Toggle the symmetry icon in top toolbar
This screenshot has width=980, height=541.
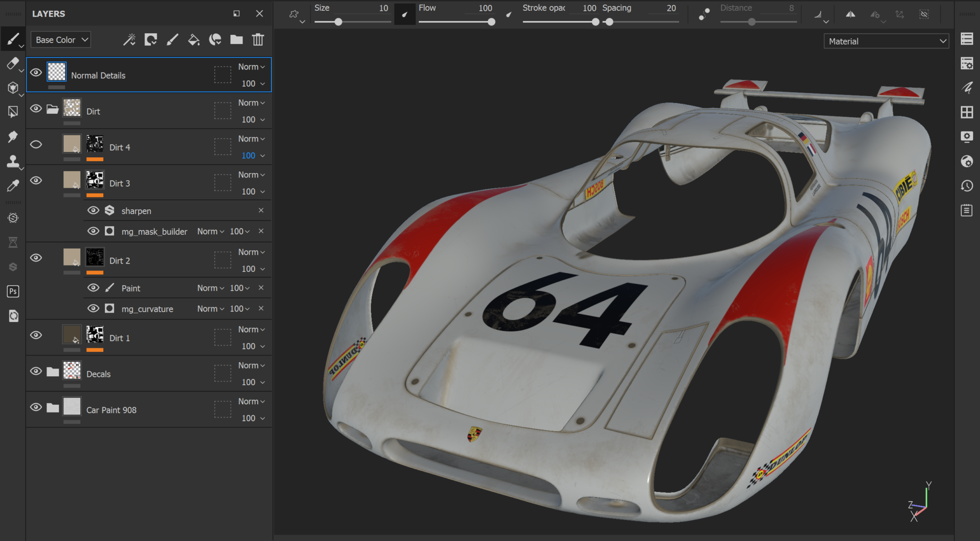[851, 14]
